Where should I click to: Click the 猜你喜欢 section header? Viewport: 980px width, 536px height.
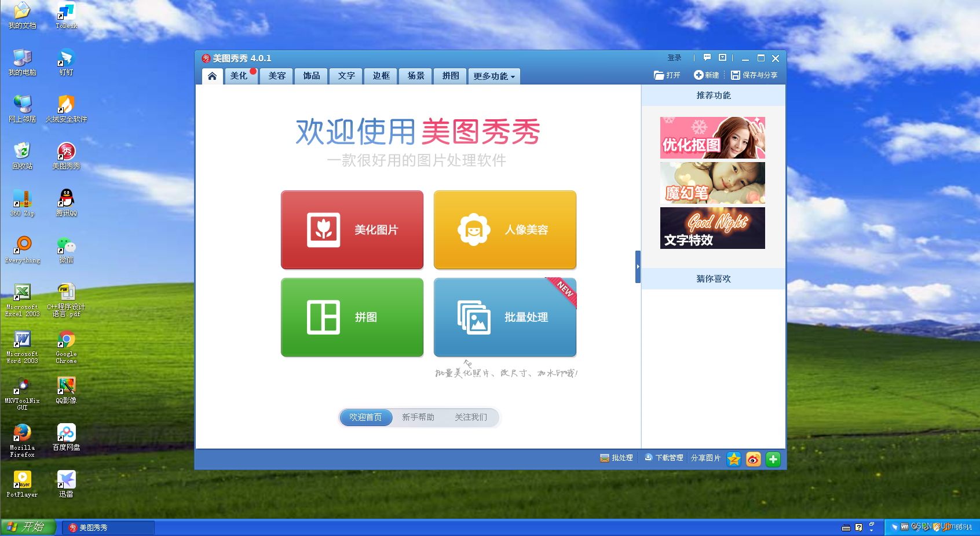tap(714, 279)
